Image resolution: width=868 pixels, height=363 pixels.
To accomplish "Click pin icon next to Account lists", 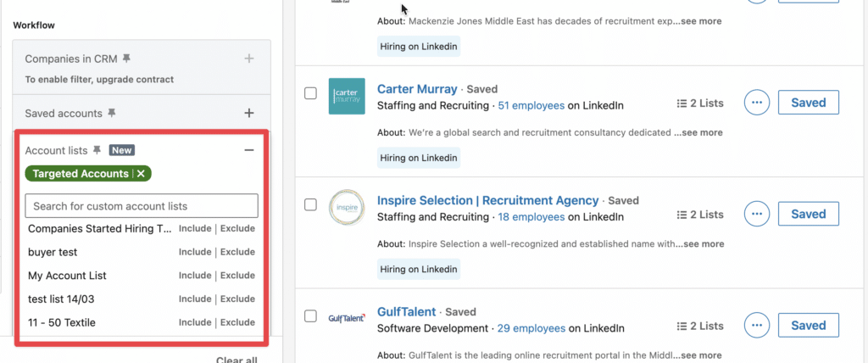I will [97, 150].
